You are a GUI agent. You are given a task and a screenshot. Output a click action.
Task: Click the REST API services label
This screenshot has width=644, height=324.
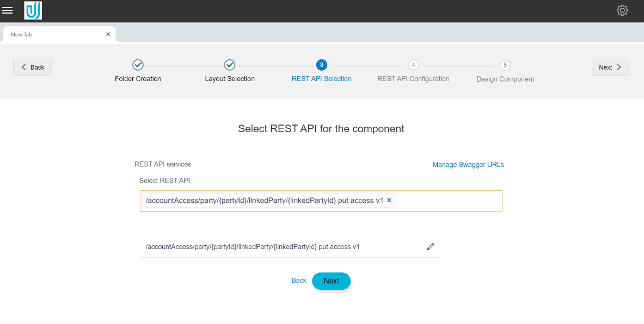[x=163, y=164]
